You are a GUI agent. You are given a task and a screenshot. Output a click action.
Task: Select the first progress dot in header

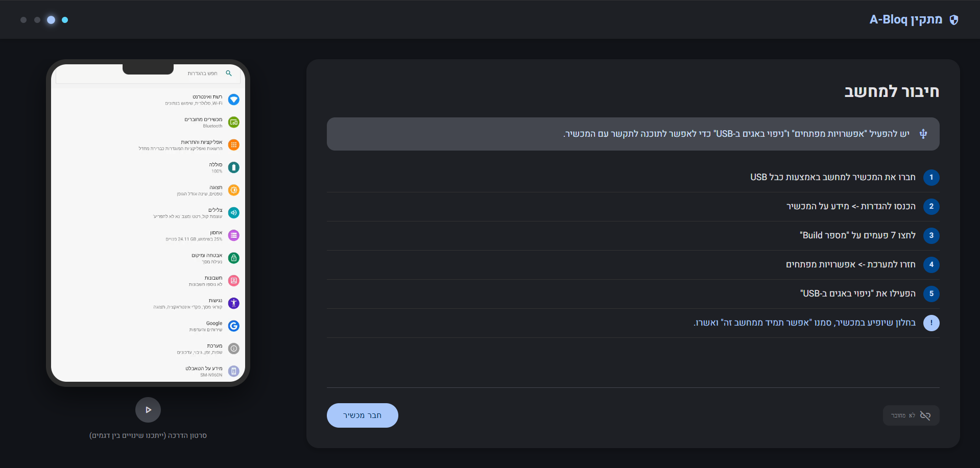(23, 20)
